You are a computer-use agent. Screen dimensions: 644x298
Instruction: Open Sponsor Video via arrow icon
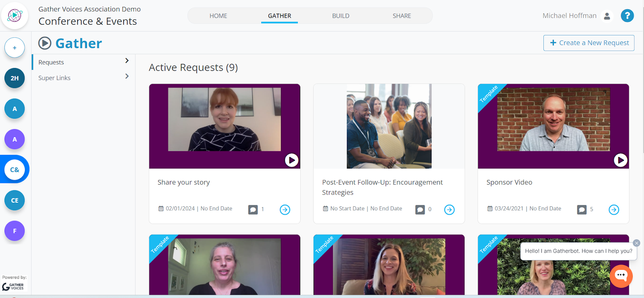pos(614,210)
